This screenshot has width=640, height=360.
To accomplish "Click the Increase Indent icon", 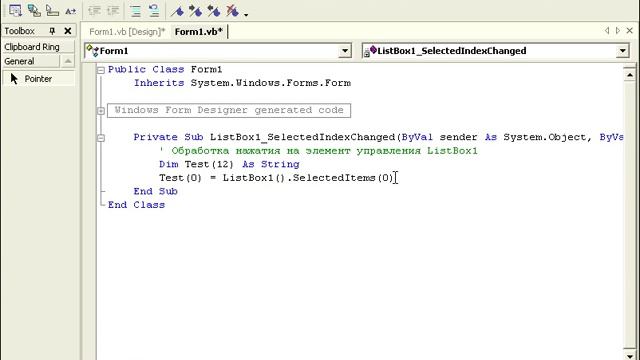I will coord(113,11).
